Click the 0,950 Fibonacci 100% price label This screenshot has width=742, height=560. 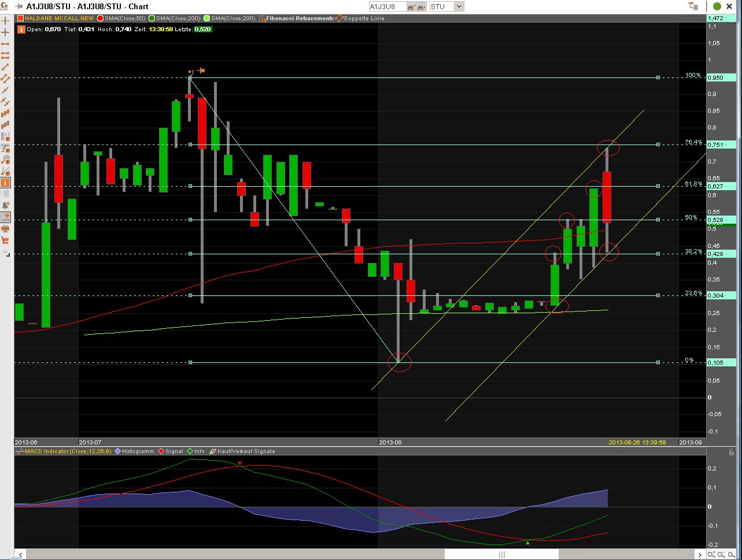point(722,77)
